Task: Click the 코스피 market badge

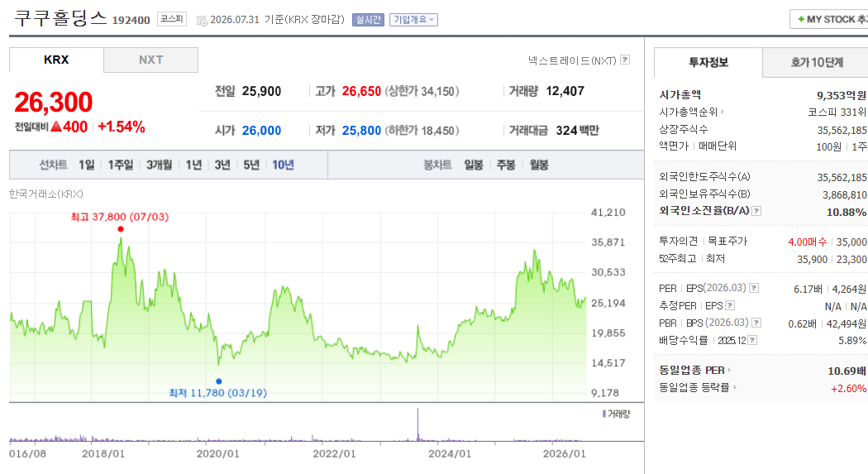Action: (172, 19)
